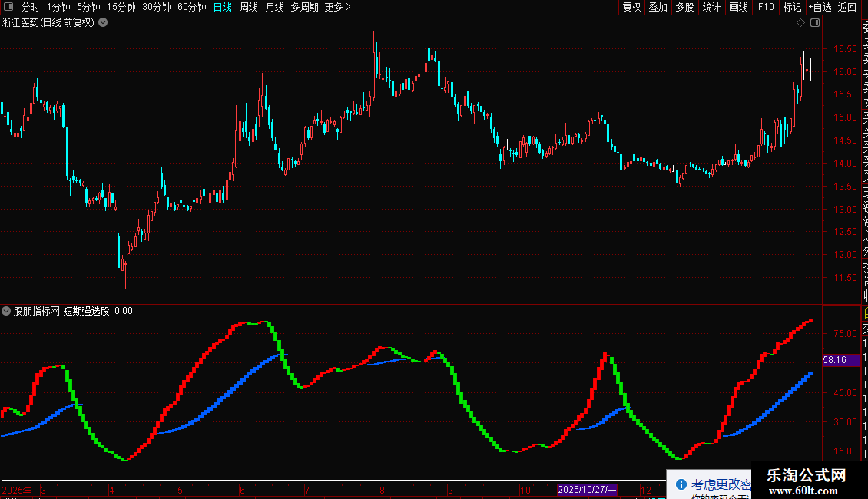The image size is (868, 499).
Task: Click the 75.00 indicator axis label
Action: pyautogui.click(x=845, y=334)
